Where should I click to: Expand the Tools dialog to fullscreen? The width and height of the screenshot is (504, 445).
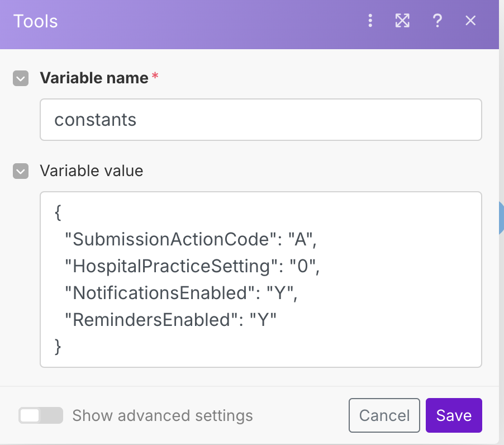pyautogui.click(x=402, y=21)
